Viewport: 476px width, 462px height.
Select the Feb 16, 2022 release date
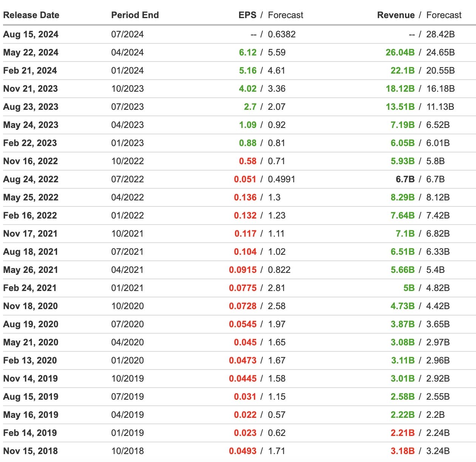point(30,216)
